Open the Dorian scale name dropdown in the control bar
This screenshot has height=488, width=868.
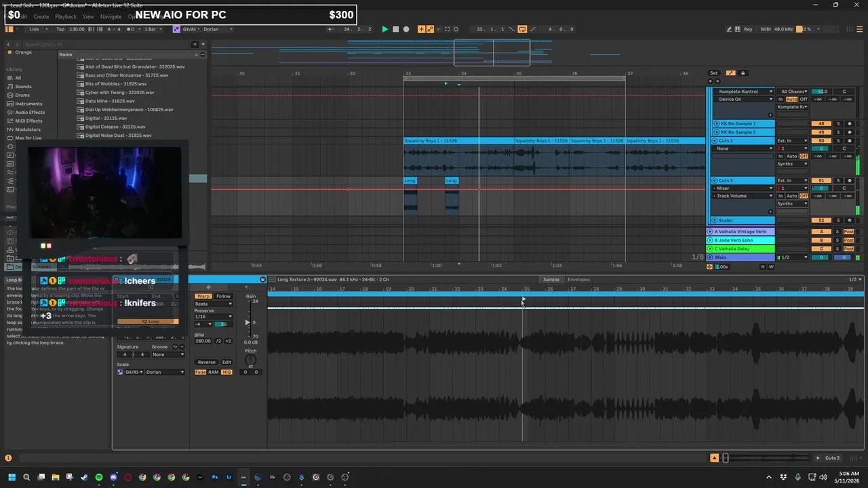(x=218, y=29)
